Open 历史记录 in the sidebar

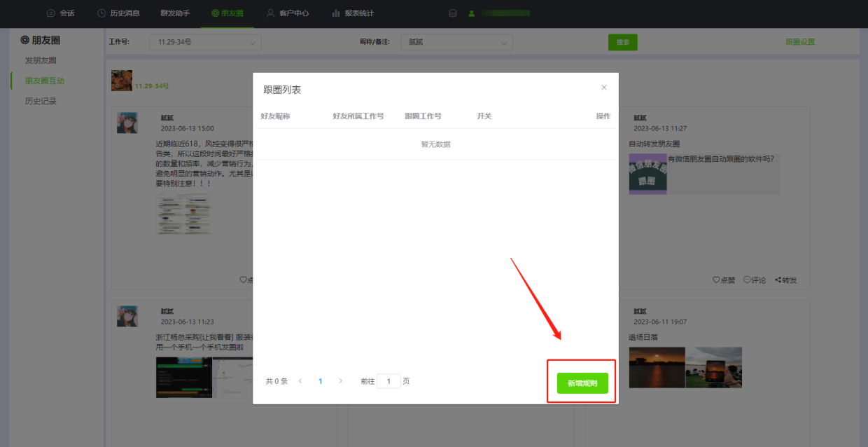click(x=41, y=101)
